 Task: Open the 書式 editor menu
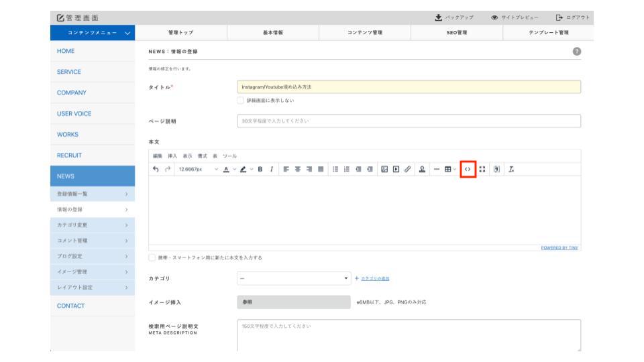tap(203, 156)
